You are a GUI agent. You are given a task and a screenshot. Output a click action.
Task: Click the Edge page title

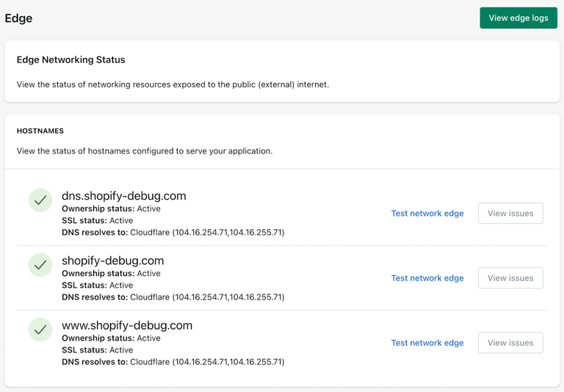click(x=18, y=18)
